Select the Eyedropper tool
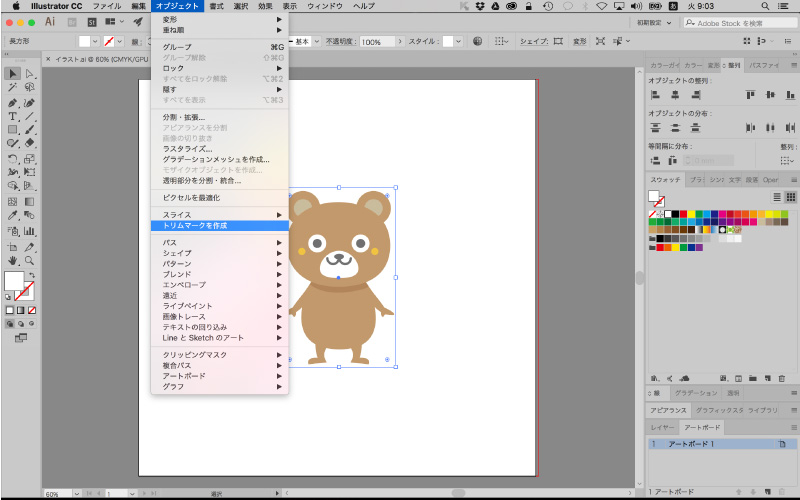This screenshot has height=500, width=800. 12,215
